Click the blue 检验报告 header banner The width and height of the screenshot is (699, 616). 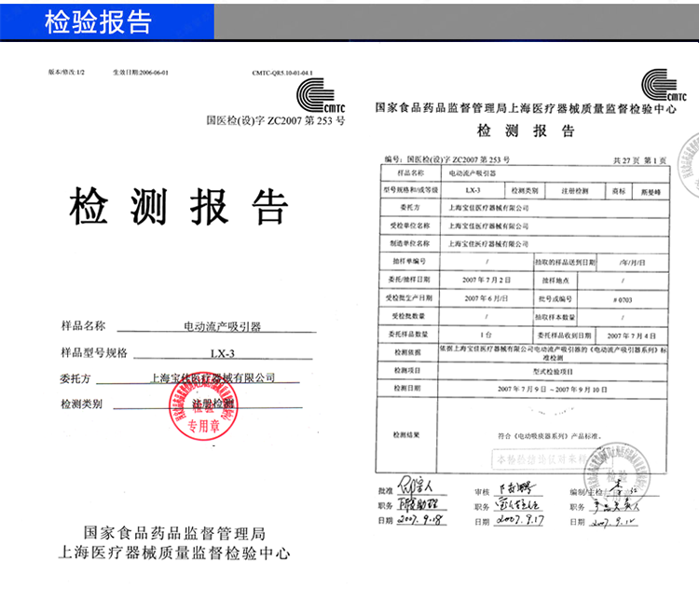107,21
